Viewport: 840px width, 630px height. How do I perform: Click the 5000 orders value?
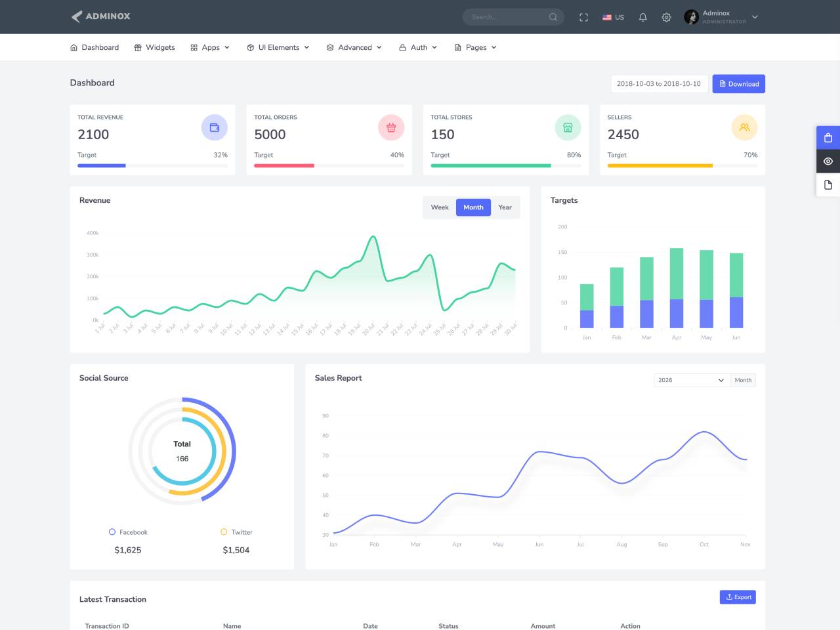270,135
